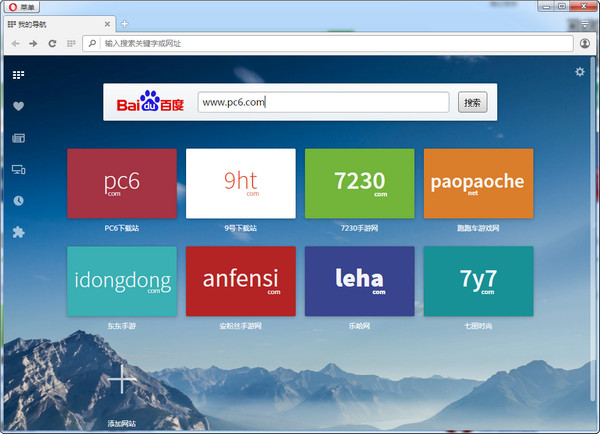The height and width of the screenshot is (434, 600).
Task: Open bookmarks heart icon in sidebar
Action: tap(18, 106)
